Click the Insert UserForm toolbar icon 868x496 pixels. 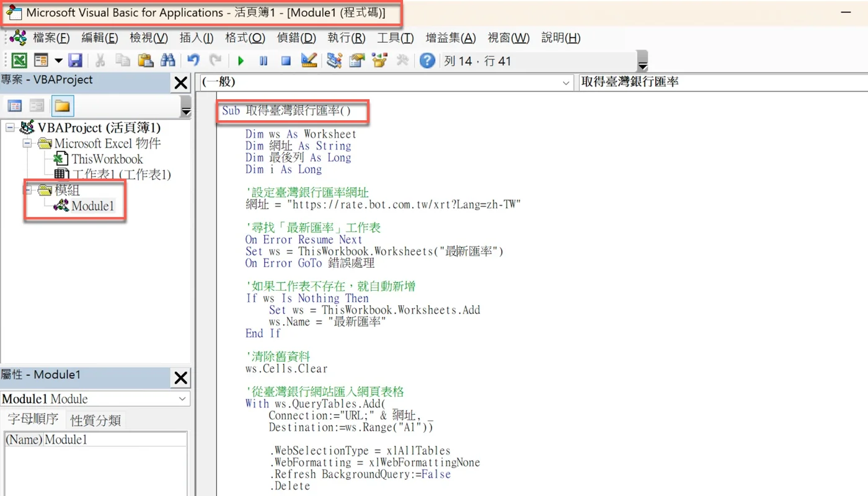(41, 60)
